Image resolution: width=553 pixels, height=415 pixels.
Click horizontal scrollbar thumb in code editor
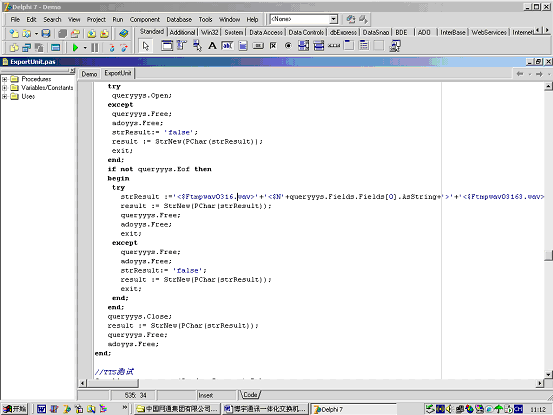112,383
